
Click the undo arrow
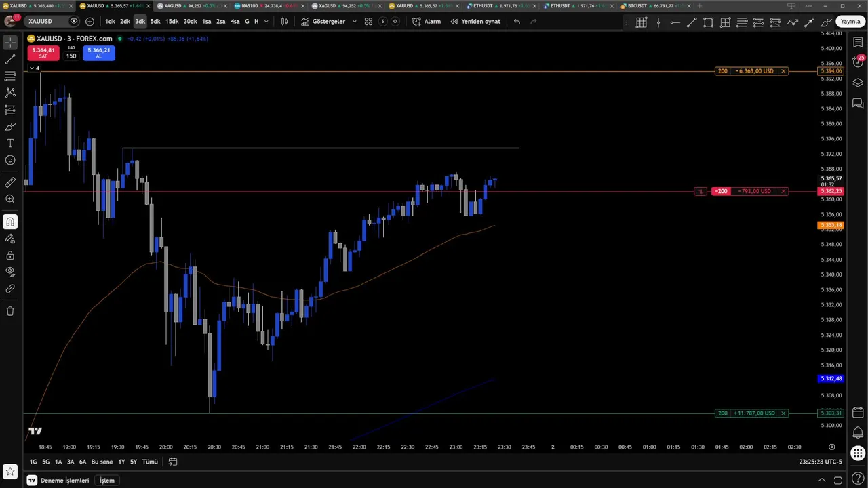(517, 21)
